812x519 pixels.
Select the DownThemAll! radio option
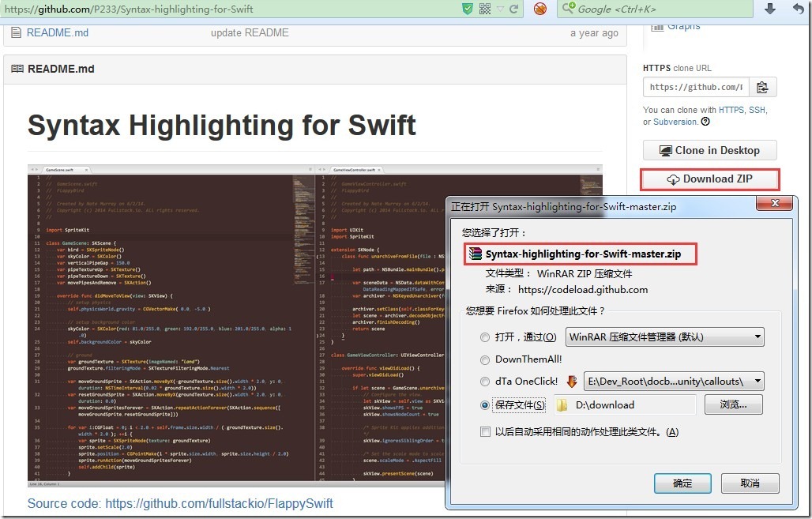(485, 359)
